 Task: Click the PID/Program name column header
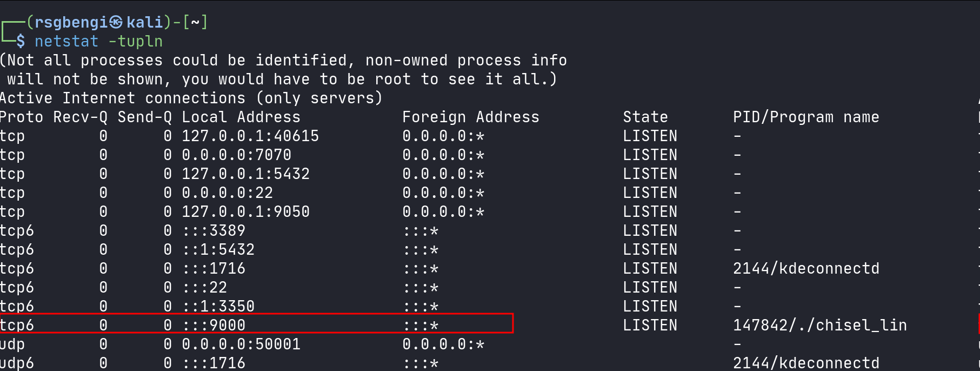pyautogui.click(x=805, y=117)
